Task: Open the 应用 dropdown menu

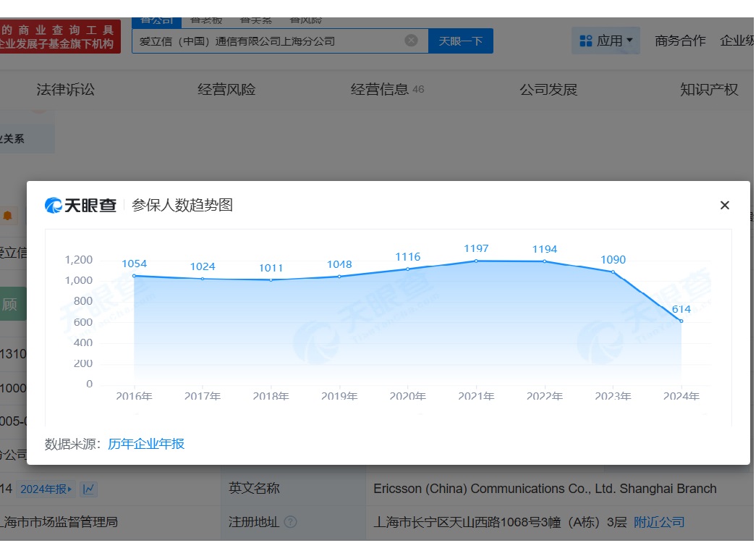Action: point(606,41)
